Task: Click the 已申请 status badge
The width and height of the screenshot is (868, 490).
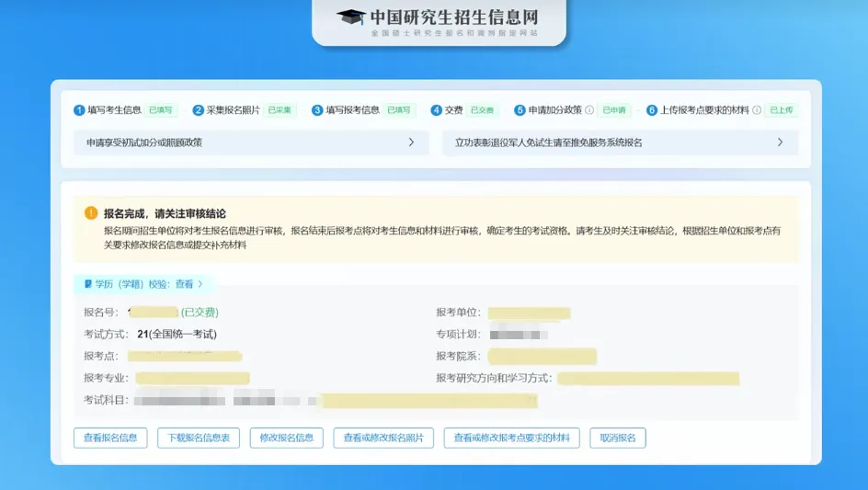Action: coord(614,110)
